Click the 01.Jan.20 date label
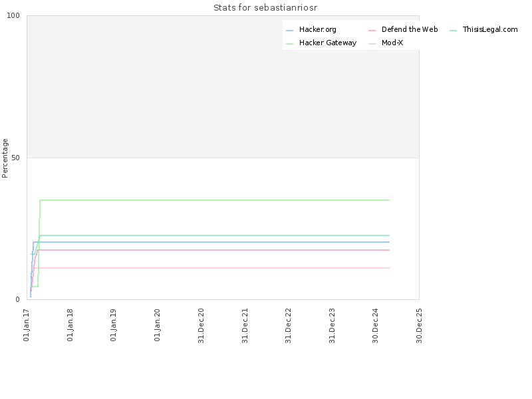 click(157, 325)
